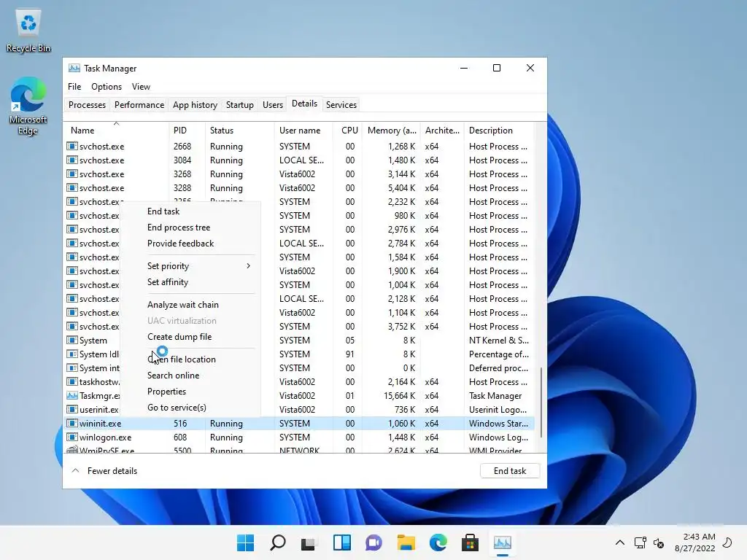The image size is (747, 560).
Task: Collapse with Fewer details chevron
Action: point(75,470)
